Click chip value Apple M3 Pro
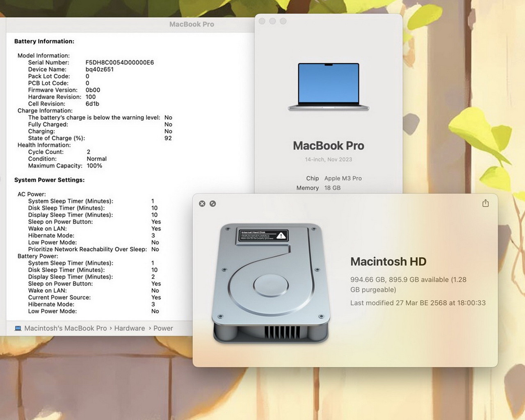This screenshot has width=525, height=420. (343, 178)
